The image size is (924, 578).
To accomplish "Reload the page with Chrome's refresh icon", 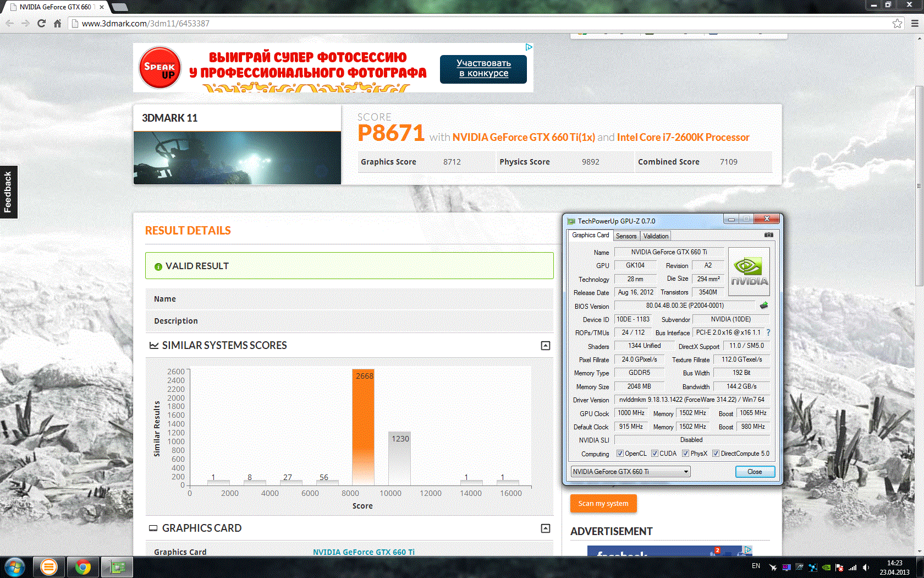I will [41, 23].
